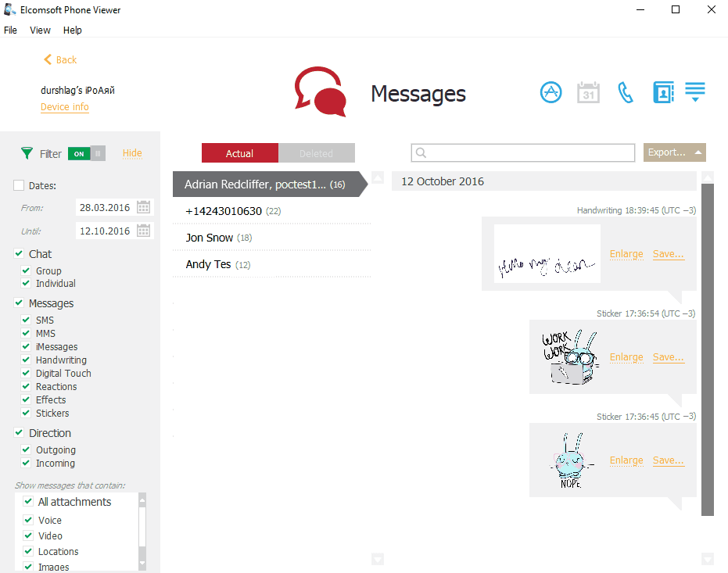Open the App Store apps icon
Image resolution: width=728 pixels, height=573 pixels.
tap(551, 92)
